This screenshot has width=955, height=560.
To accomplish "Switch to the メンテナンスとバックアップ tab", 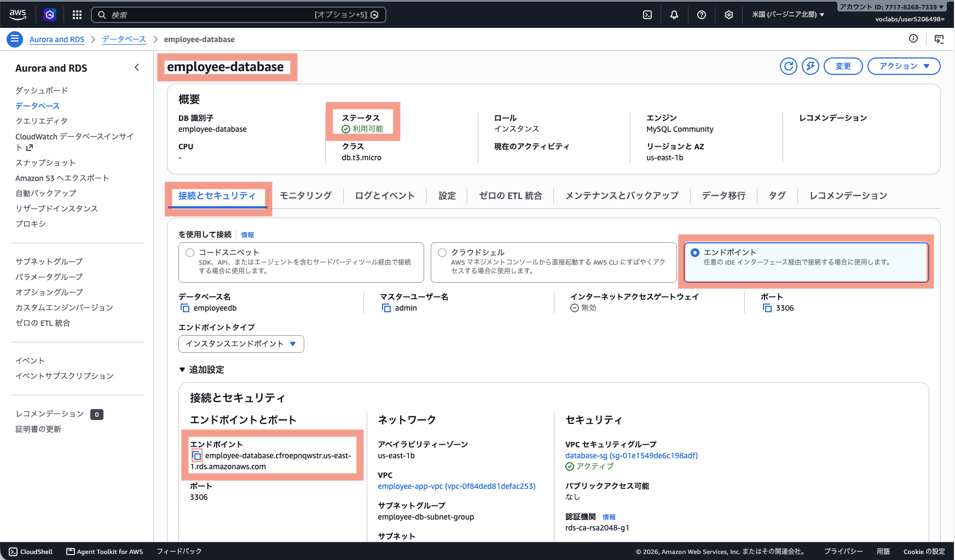I will click(x=622, y=196).
